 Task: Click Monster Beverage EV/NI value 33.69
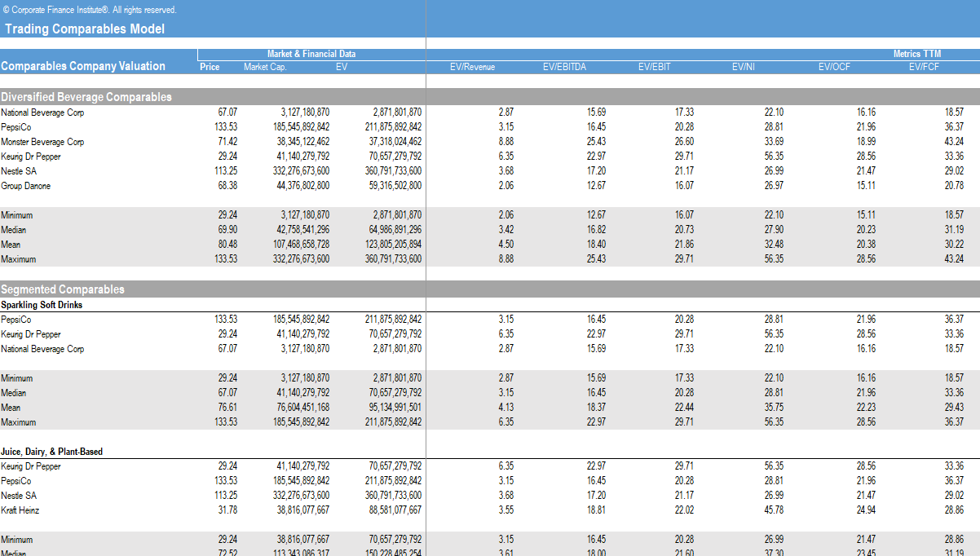click(774, 142)
